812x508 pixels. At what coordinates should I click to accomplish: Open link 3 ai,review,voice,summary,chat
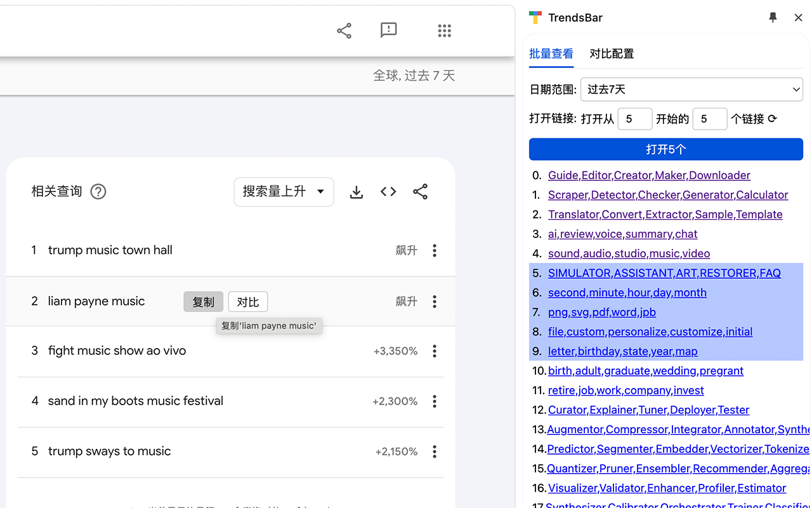[622, 234]
